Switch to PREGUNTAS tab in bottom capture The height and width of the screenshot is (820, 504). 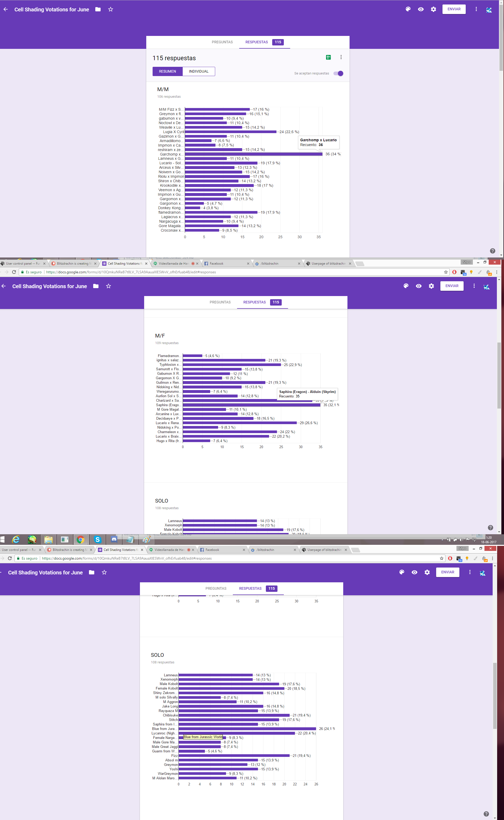point(216,588)
